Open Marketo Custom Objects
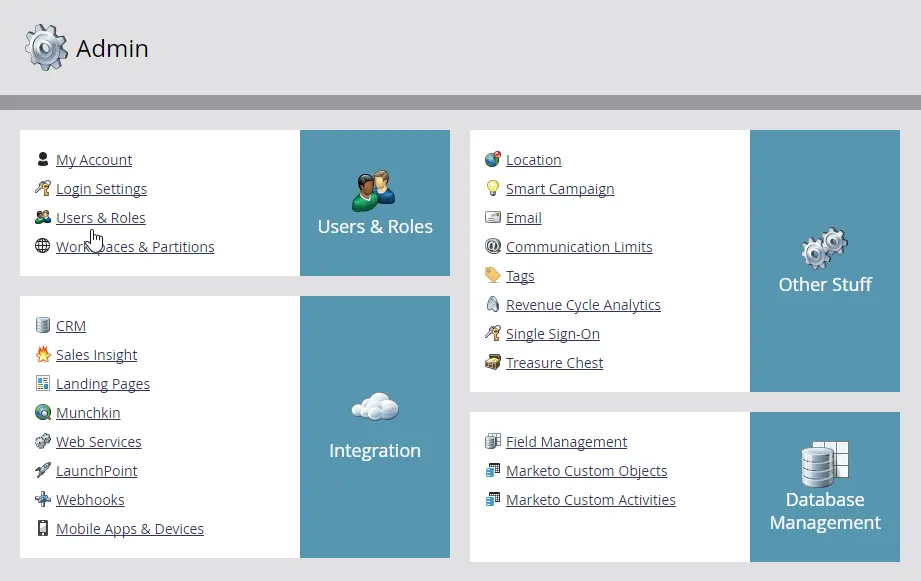Screen dimensions: 921x581 click(x=586, y=471)
